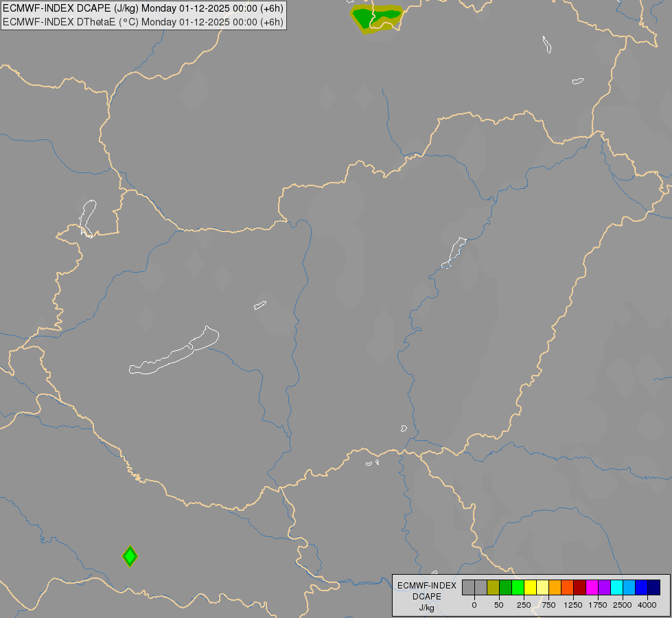Click the legend label '750'
672x618 pixels.
548,605
